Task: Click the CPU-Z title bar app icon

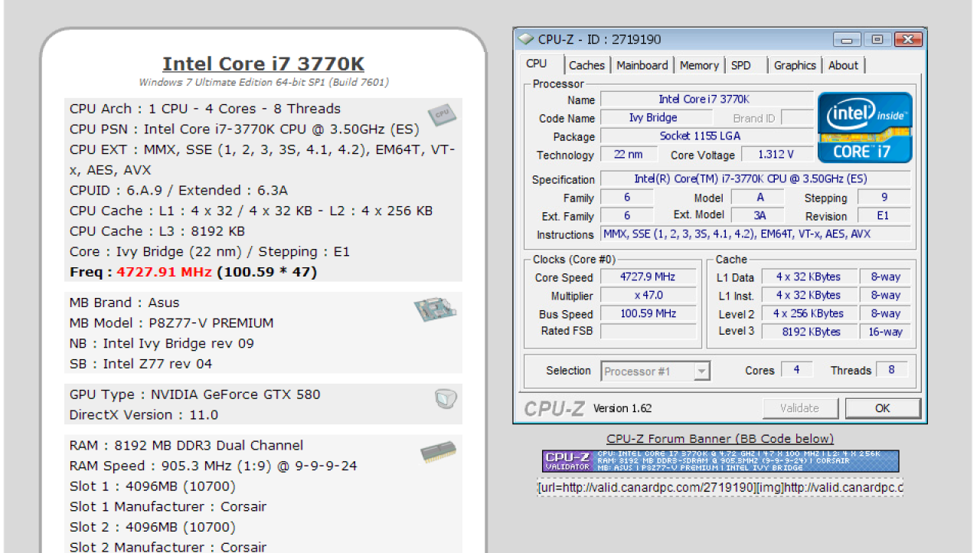Action: coord(525,39)
